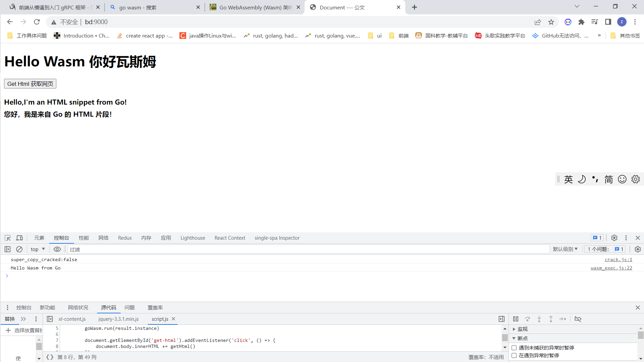Click pretty-print braces icon in source footer

[50, 357]
